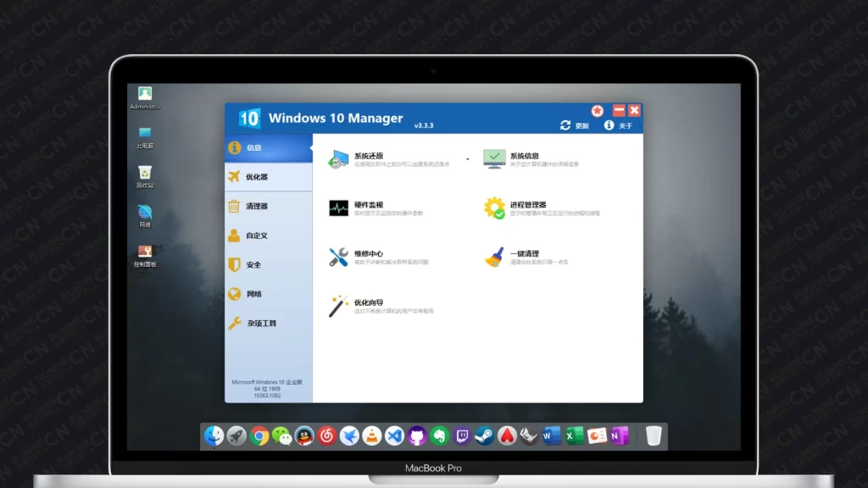Screen dimensions: 868x488
Task: Launch 硬件监视 (Hardware Monitor) tool
Action: click(339, 208)
